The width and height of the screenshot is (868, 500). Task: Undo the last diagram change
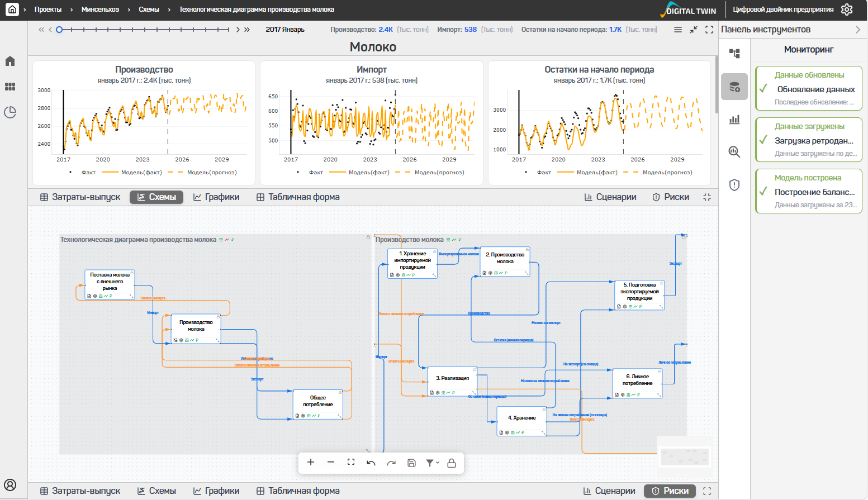(371, 463)
